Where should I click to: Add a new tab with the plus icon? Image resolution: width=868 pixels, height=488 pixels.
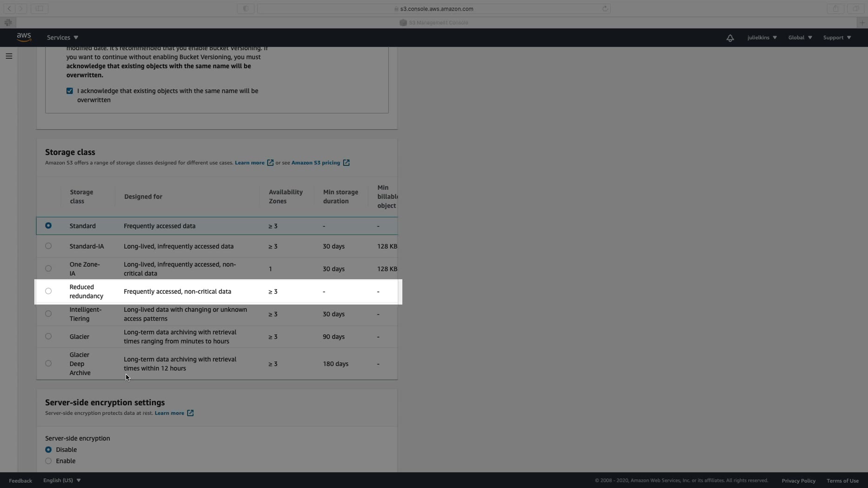(862, 22)
